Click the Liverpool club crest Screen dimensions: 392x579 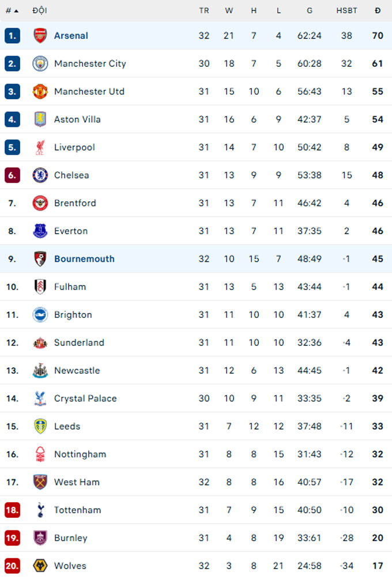pyautogui.click(x=40, y=147)
